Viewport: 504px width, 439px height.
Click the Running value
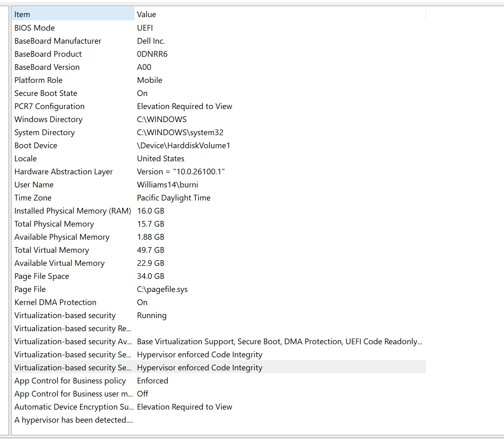click(152, 315)
